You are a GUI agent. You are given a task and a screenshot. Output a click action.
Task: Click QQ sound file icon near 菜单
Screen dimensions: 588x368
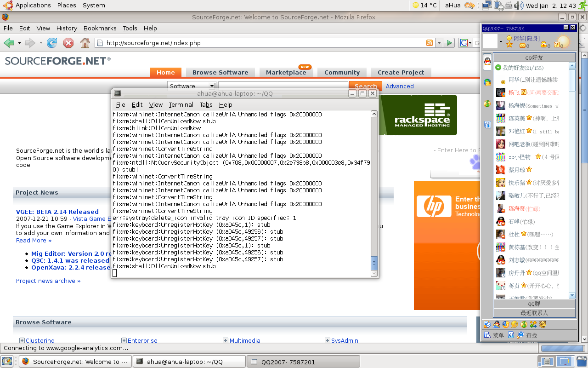(511, 335)
